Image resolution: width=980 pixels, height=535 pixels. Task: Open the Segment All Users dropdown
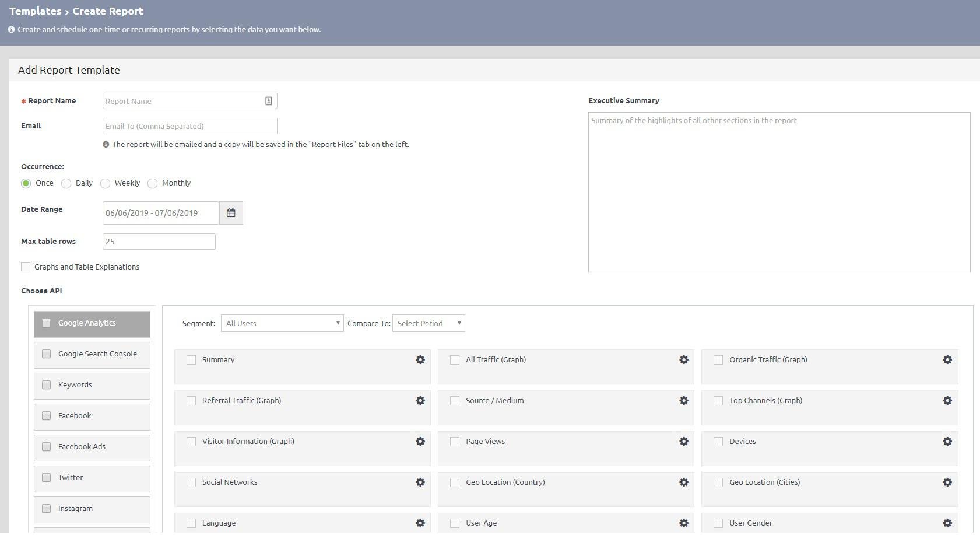click(282, 323)
